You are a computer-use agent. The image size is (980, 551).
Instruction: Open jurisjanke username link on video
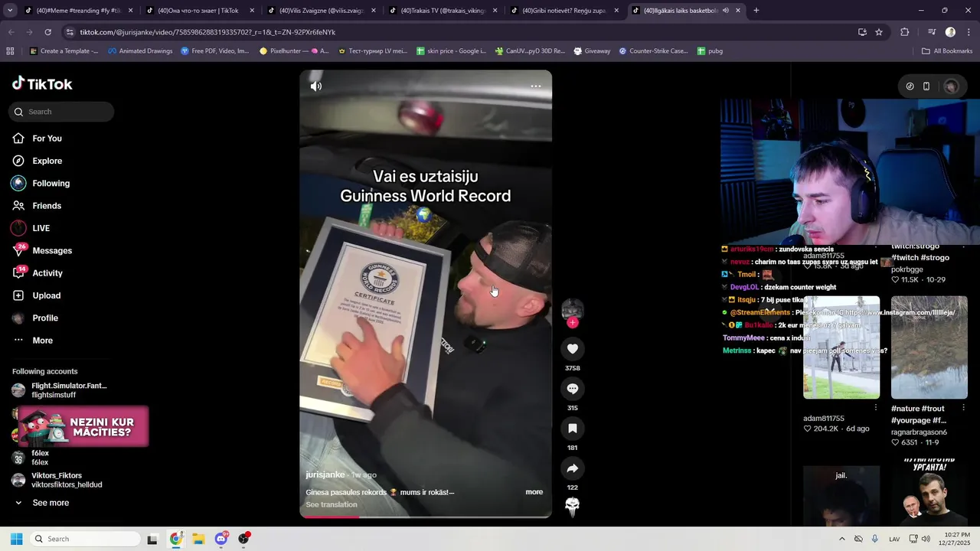tap(325, 474)
